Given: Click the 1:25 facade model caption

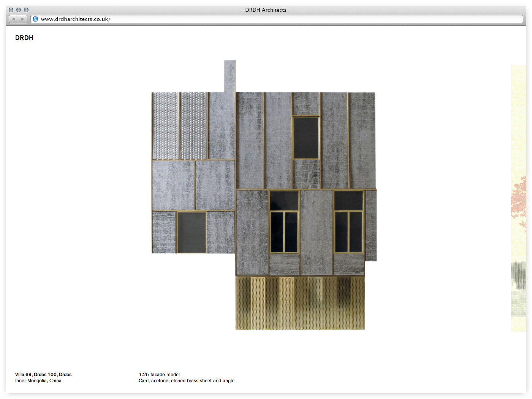Looking at the screenshot, I should (x=159, y=374).
